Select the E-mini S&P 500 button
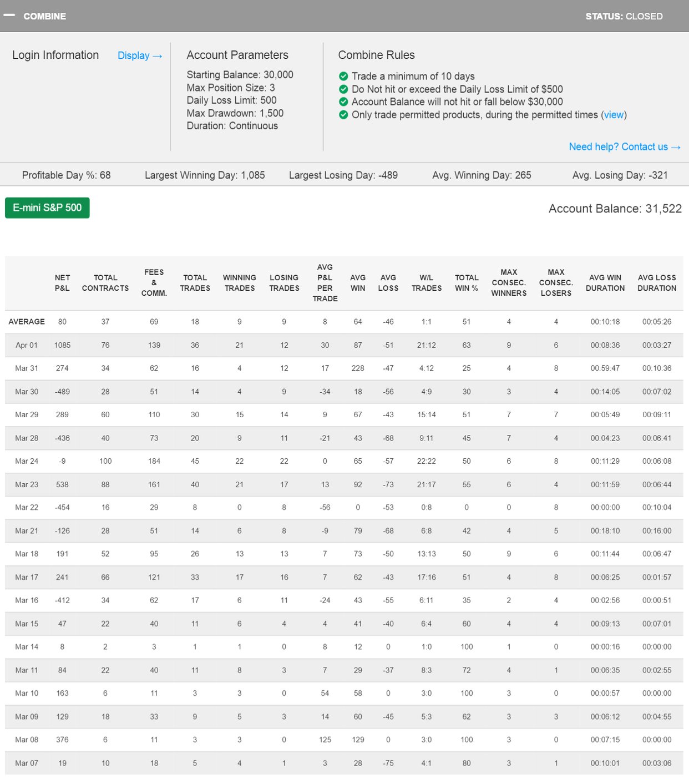This screenshot has width=689, height=784. tap(47, 208)
